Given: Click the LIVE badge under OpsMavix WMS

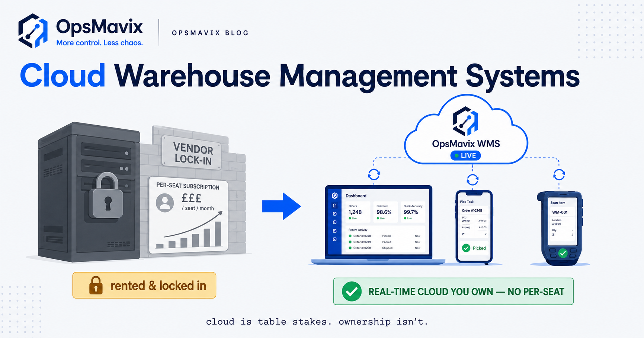Looking at the screenshot, I should pyautogui.click(x=465, y=156).
